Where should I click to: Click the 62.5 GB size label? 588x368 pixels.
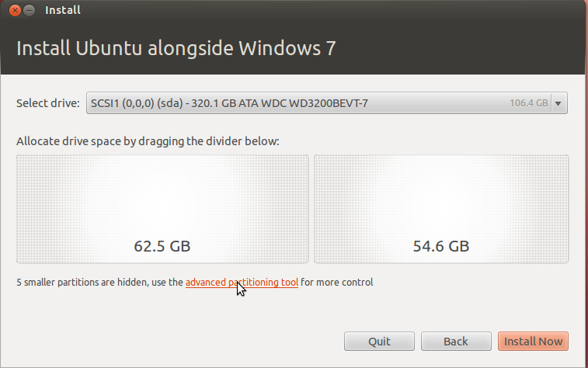point(162,247)
